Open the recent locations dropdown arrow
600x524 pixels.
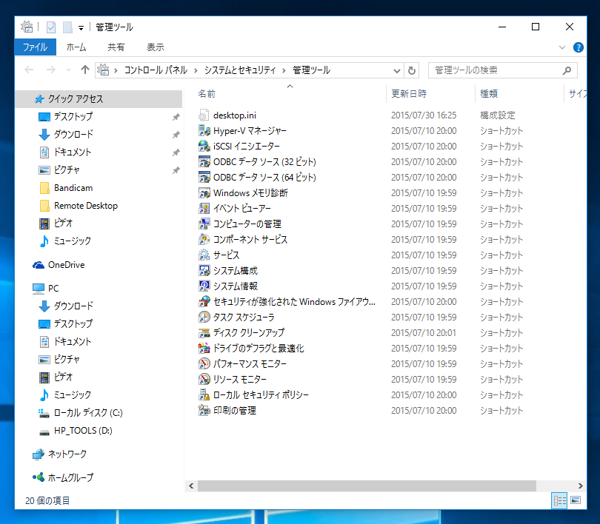click(68, 70)
